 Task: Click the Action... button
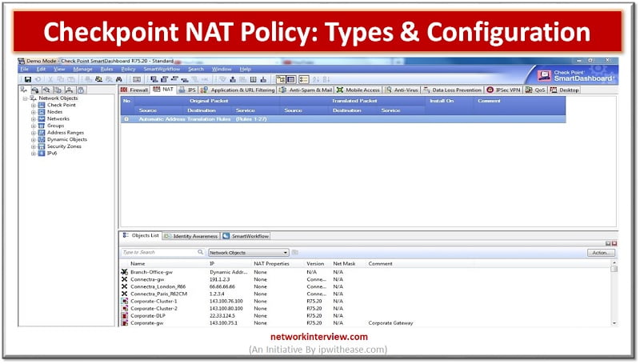(601, 253)
